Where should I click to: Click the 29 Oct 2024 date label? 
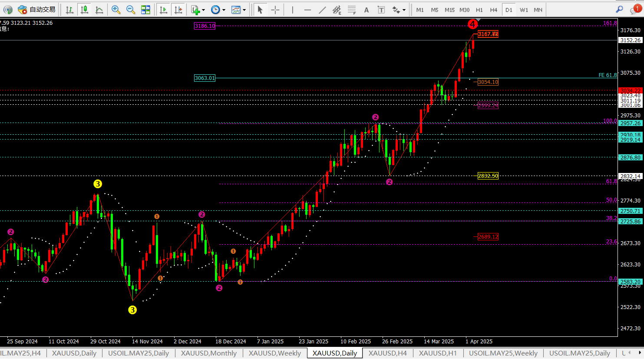pos(106,342)
